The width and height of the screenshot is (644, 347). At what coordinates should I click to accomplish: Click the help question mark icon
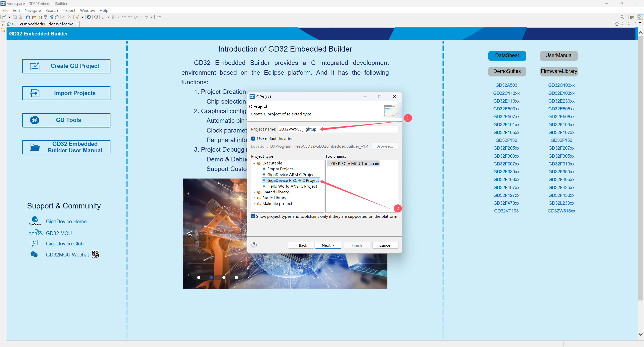[254, 245]
